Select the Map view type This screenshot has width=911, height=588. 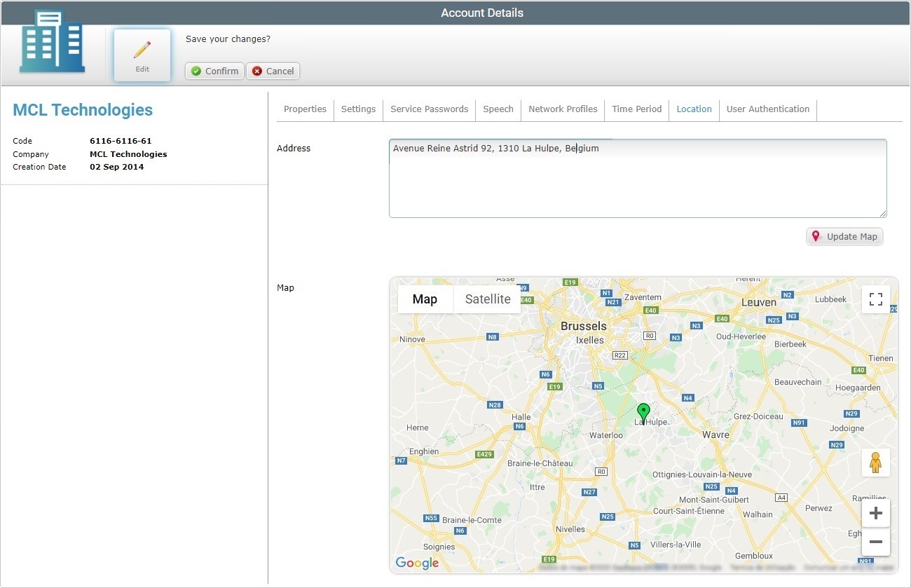(425, 299)
